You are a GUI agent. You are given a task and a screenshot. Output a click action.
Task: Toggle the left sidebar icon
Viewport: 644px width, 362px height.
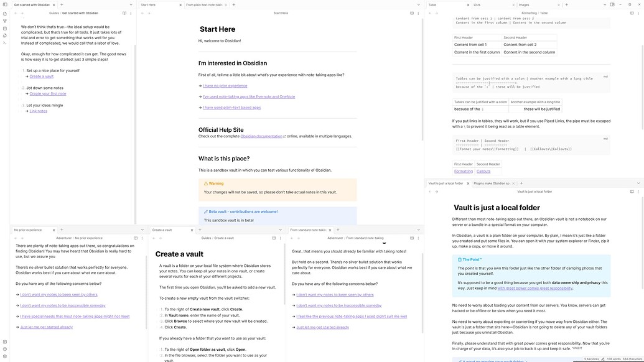pos(5,4)
